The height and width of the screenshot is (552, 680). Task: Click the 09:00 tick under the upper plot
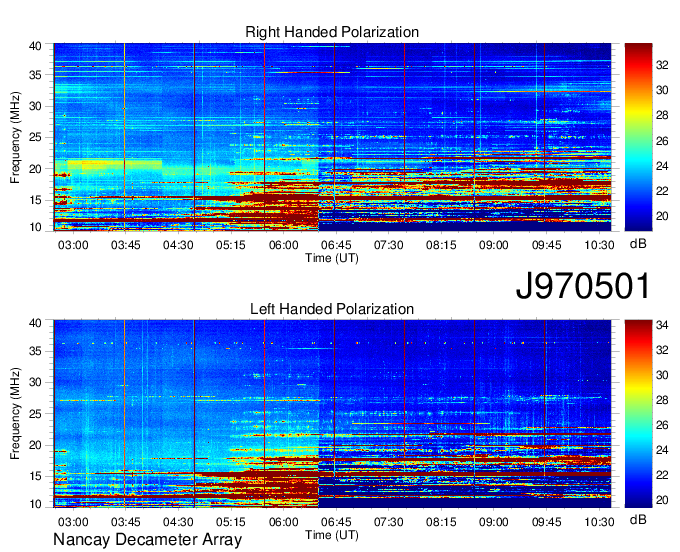[494, 245]
